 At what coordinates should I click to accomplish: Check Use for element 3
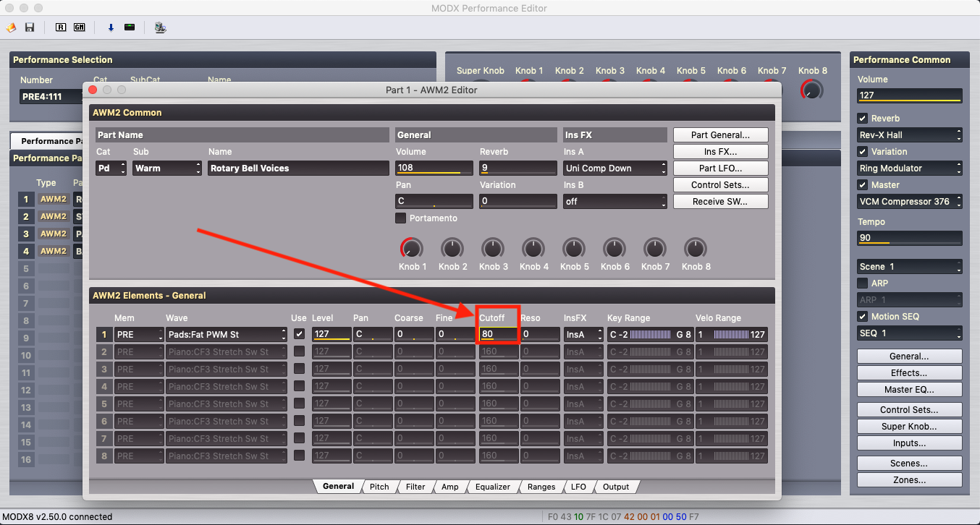[299, 369]
